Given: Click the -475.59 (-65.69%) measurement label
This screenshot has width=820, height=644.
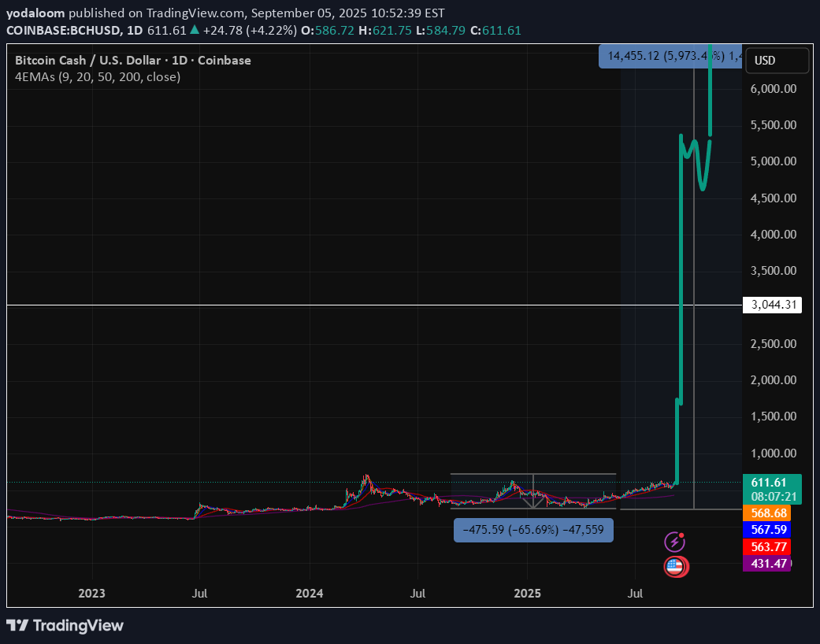Looking at the screenshot, I should click(x=533, y=530).
